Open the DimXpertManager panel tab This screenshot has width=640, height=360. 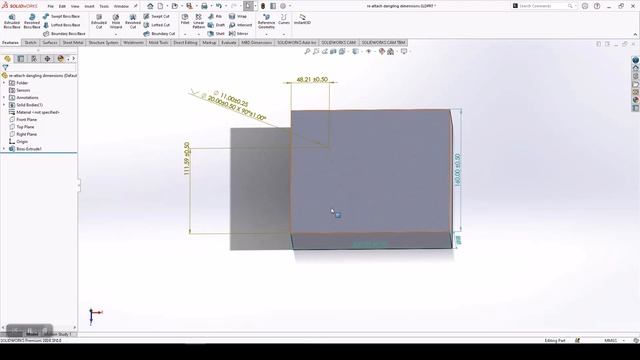(47, 59)
